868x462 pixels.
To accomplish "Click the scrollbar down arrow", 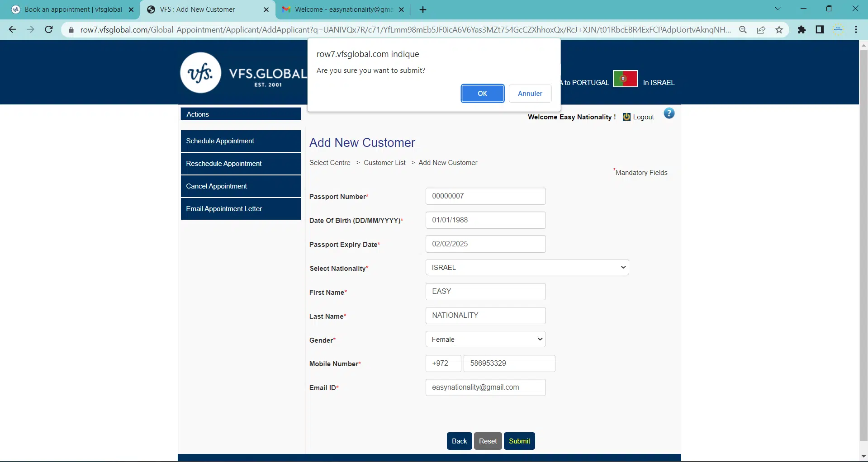I will (x=863, y=456).
